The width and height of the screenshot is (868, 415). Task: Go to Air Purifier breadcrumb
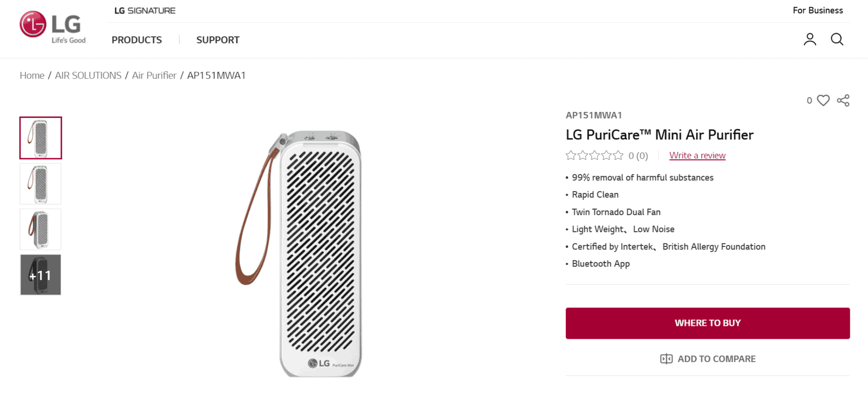pos(154,76)
